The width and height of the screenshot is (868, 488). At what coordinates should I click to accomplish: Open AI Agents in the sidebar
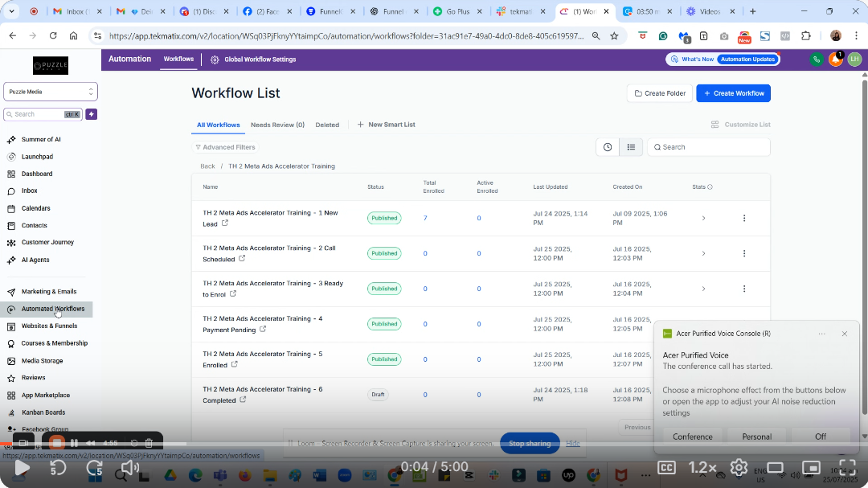click(35, 260)
